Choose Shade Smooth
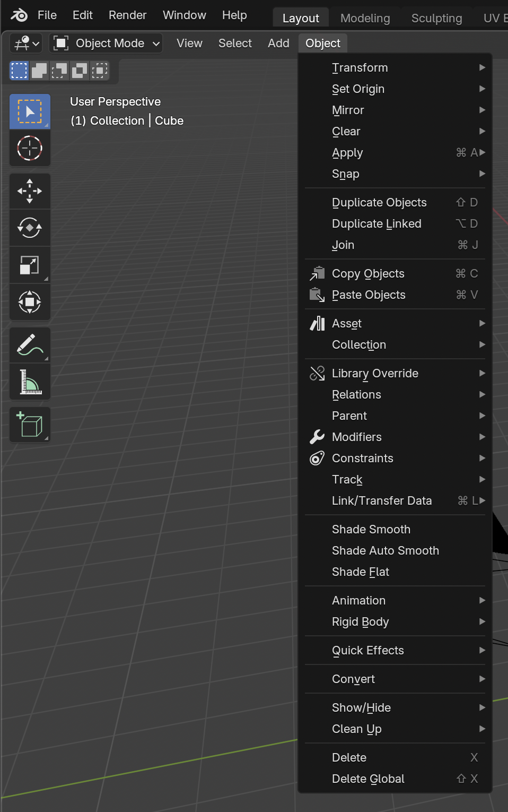Image resolution: width=508 pixels, height=812 pixels. point(395,529)
